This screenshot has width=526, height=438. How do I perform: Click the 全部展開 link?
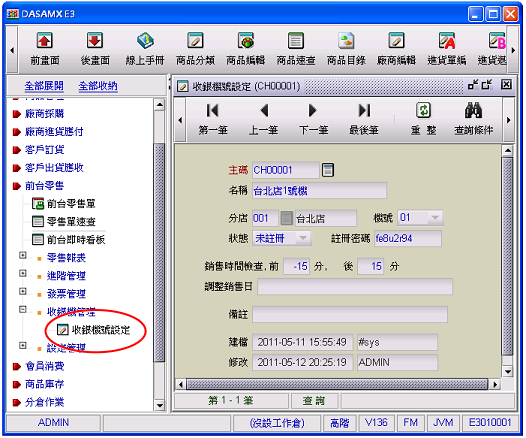point(44,86)
